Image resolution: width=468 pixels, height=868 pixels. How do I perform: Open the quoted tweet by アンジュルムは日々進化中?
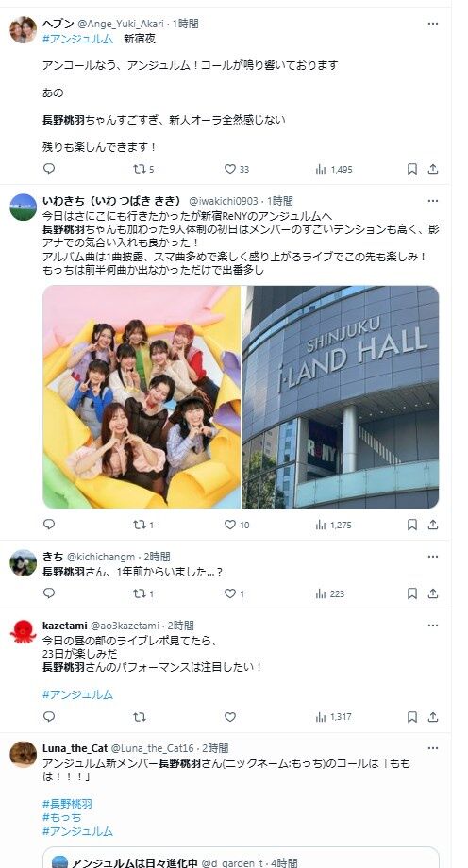click(x=241, y=858)
